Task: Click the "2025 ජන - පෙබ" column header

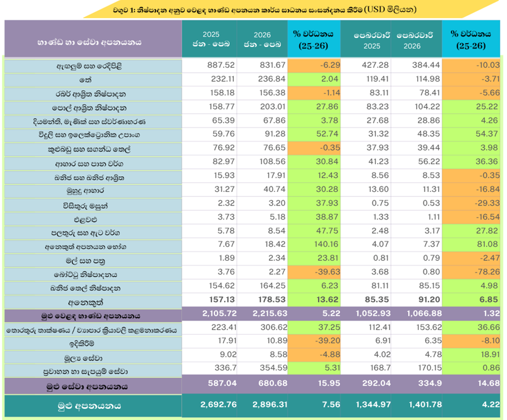Action: point(209,39)
